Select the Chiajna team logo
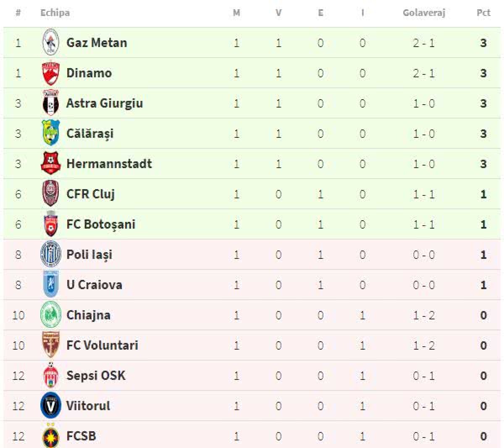 pos(51,315)
